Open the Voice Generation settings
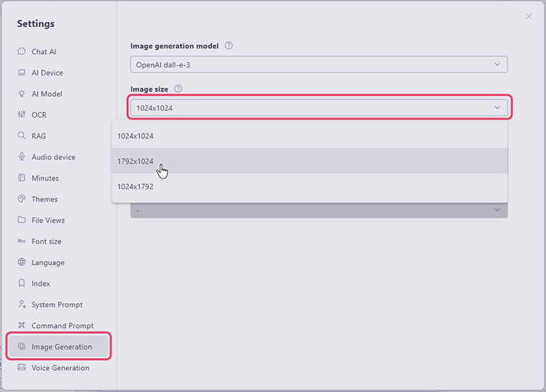The height and width of the screenshot is (392, 546). (x=60, y=368)
